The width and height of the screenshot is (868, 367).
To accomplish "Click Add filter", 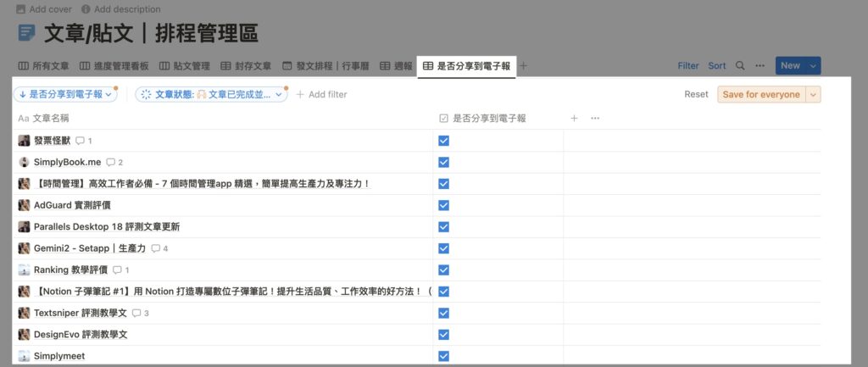I will point(321,95).
